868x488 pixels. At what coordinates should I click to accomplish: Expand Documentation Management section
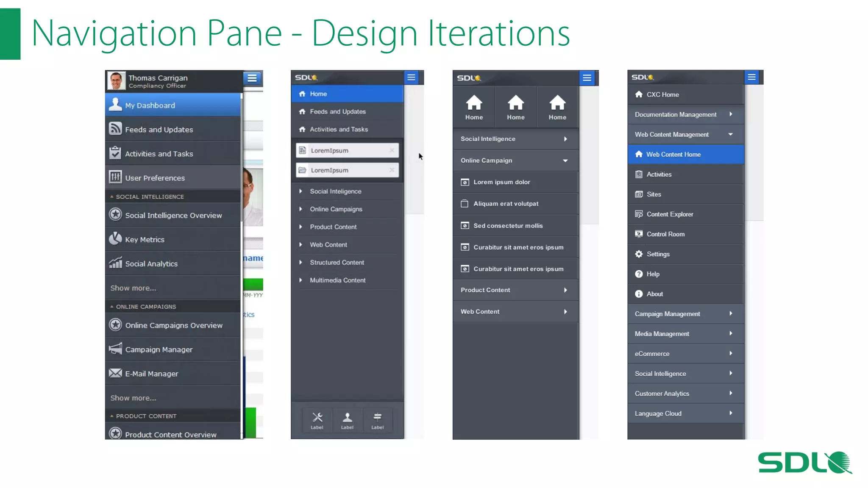[686, 114]
